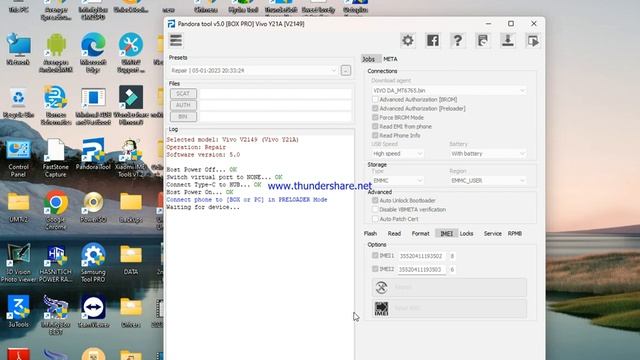This screenshot has width=640, height=360.
Task: Switch to the META tab
Action: [390, 59]
